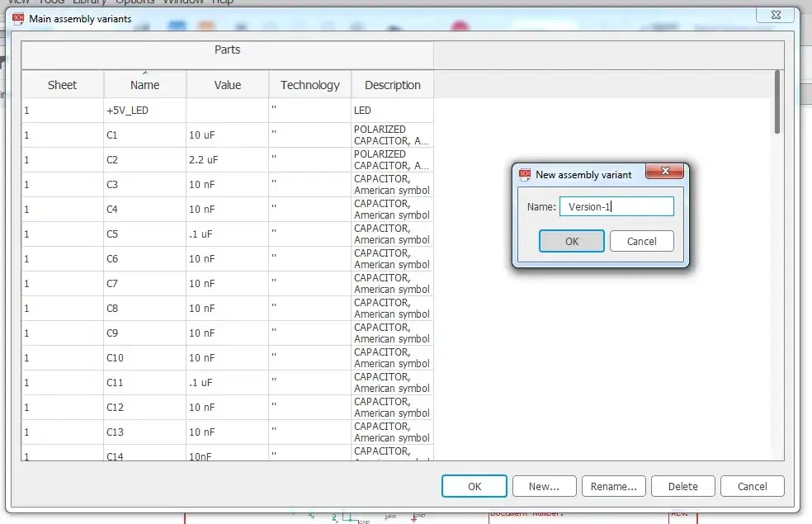The height and width of the screenshot is (524, 812).
Task: Click the Technology column header
Action: tap(309, 84)
